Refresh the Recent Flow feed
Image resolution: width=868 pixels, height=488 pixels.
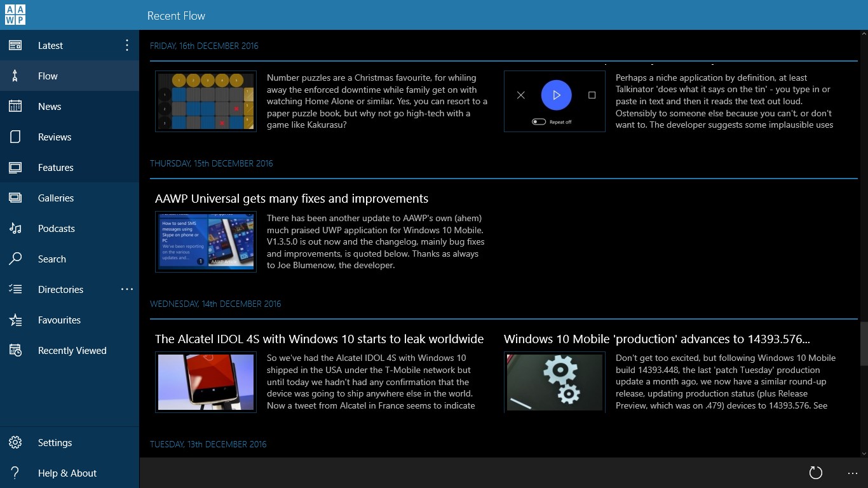(x=816, y=473)
